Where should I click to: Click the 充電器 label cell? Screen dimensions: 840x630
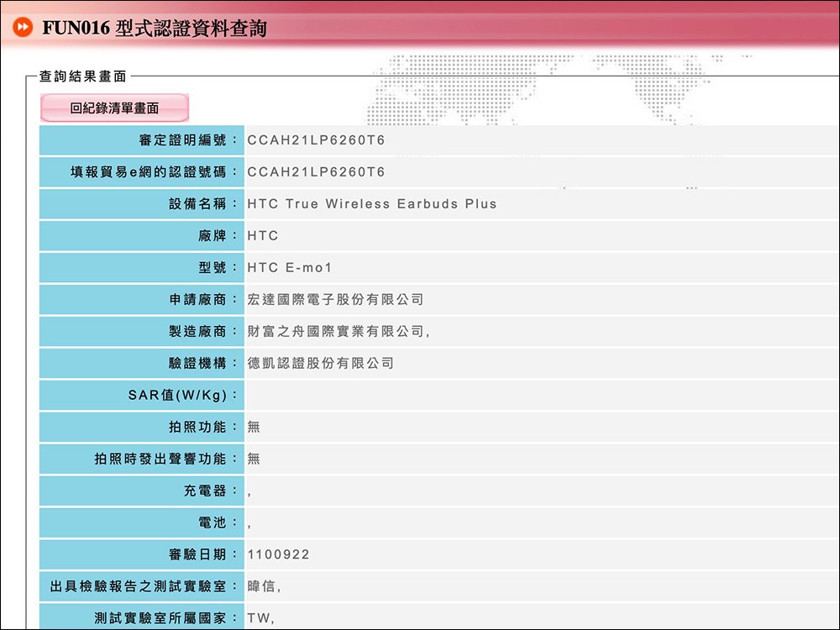pos(142,491)
